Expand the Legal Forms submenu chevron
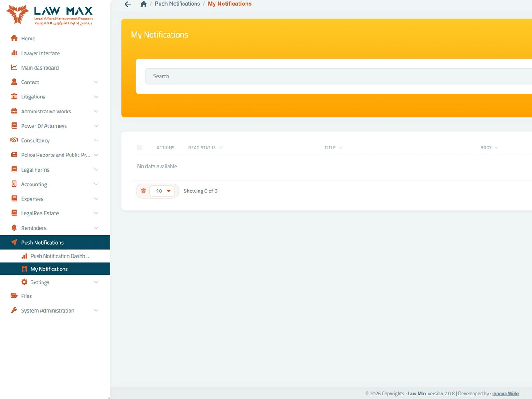Screen dimensions: 532x399 96,169
